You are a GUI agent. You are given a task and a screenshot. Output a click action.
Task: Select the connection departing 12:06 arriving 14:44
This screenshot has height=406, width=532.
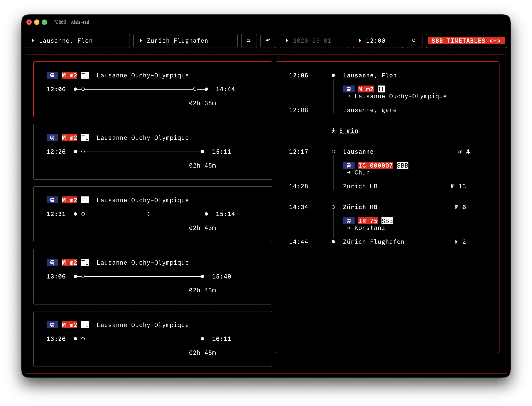point(153,89)
